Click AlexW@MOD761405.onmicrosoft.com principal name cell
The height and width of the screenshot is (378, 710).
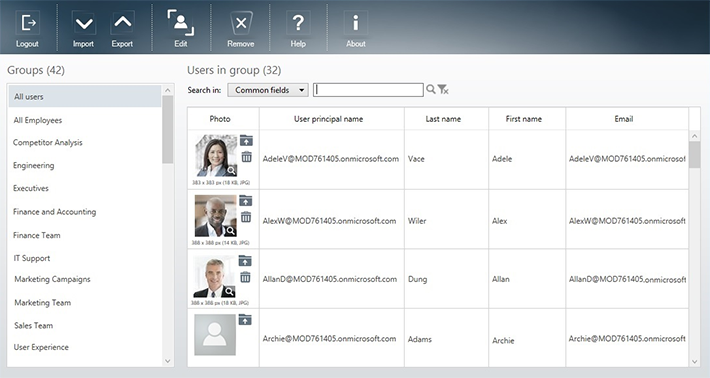point(332,219)
